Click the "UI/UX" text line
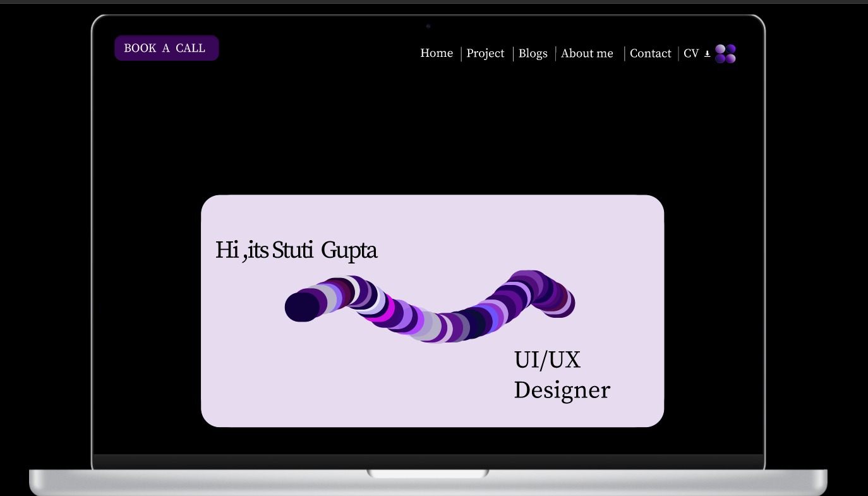The image size is (868, 496). 547,360
